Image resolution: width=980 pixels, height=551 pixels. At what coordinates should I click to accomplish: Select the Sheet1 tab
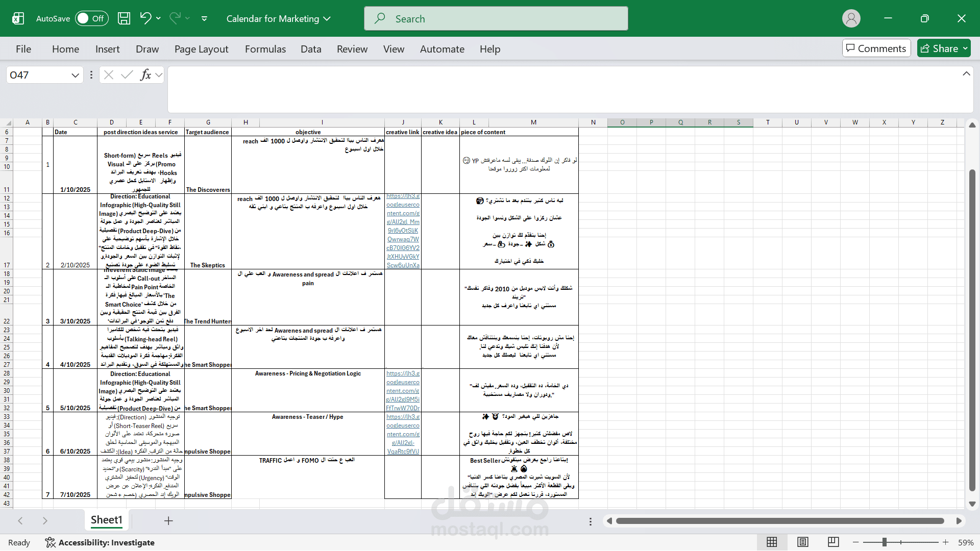point(106,520)
